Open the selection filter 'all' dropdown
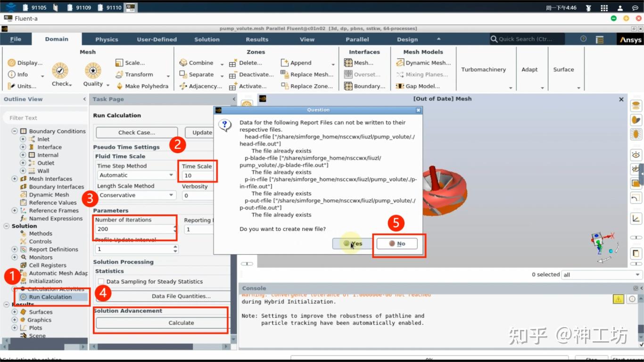 coord(602,275)
